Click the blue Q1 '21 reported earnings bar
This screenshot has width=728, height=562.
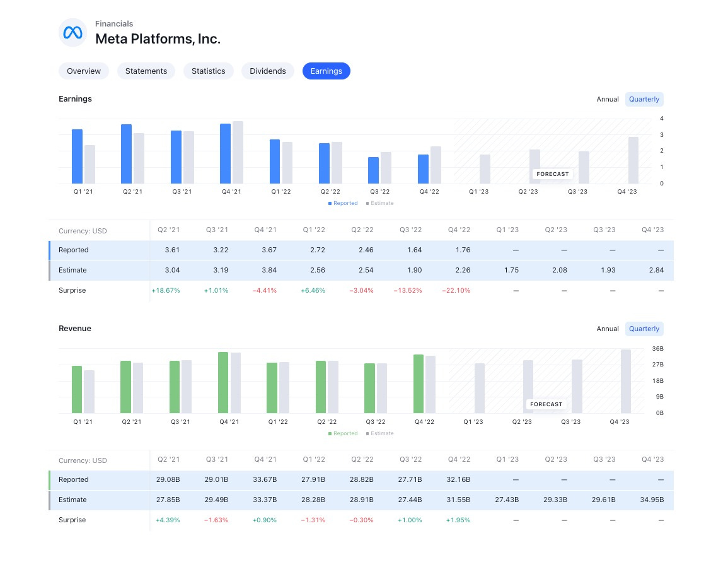(x=77, y=156)
